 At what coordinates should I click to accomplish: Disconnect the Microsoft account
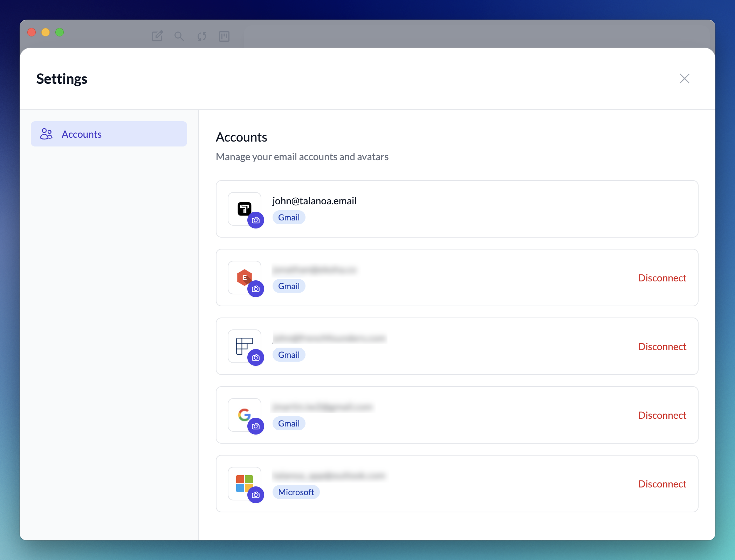tap(662, 484)
